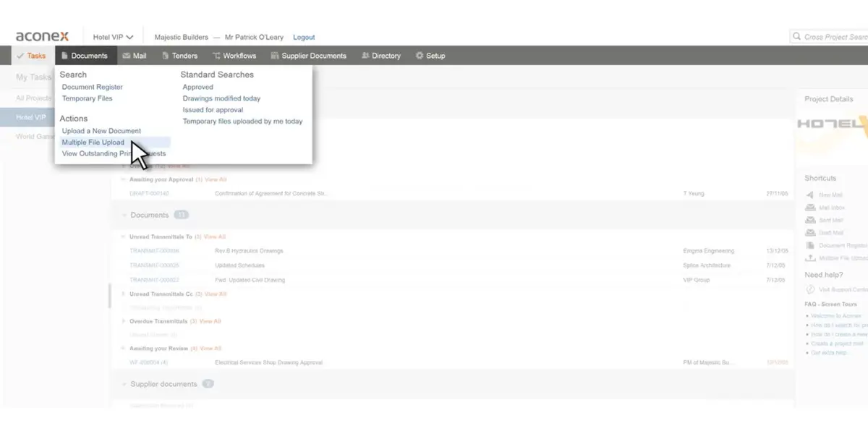
Task: Expand Unread Transmittals Cc group
Action: [124, 294]
